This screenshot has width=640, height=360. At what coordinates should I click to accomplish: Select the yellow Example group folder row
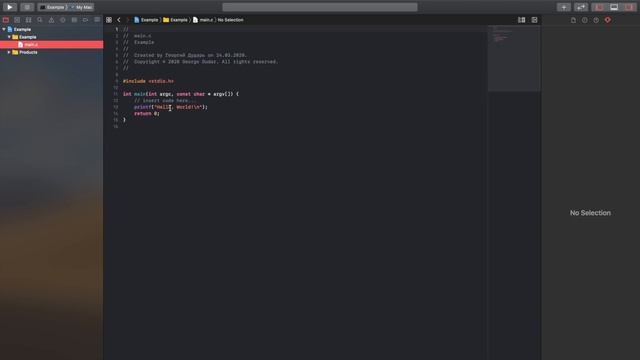click(x=51, y=37)
